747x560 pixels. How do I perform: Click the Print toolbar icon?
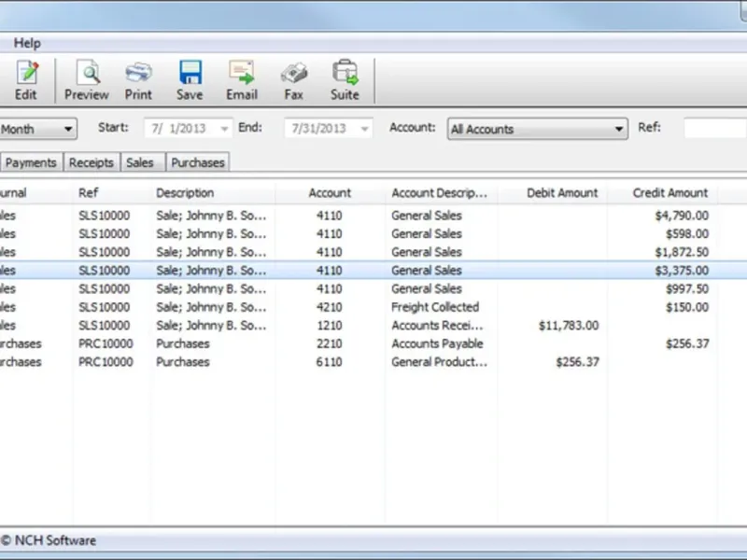[x=138, y=80]
